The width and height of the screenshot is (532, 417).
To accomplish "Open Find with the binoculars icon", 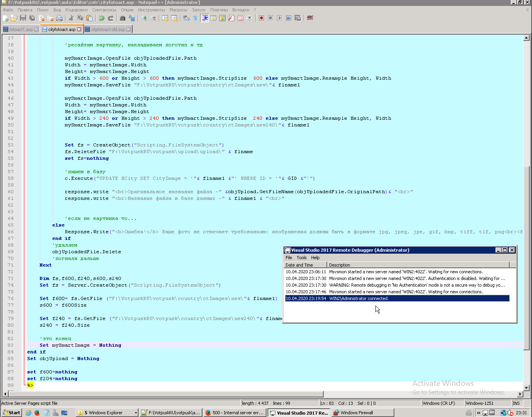I will [123, 18].
